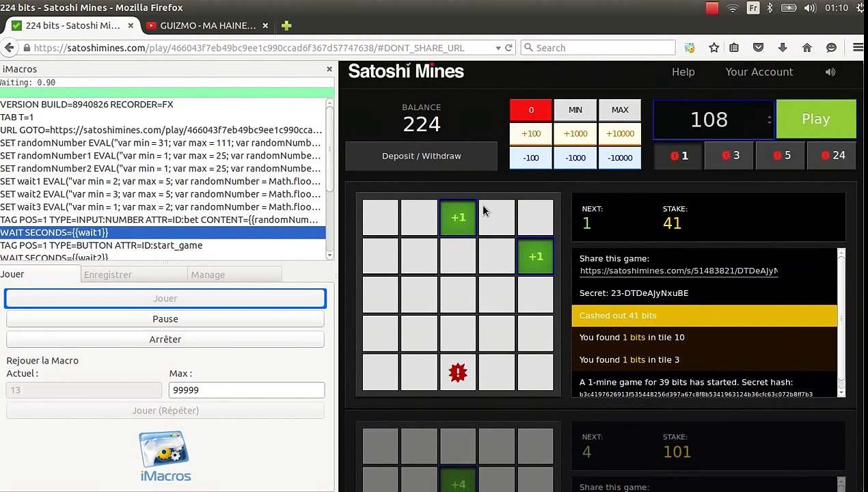This screenshot has width=868, height=492.
Task: Select the 3 mines option
Action: click(x=731, y=156)
